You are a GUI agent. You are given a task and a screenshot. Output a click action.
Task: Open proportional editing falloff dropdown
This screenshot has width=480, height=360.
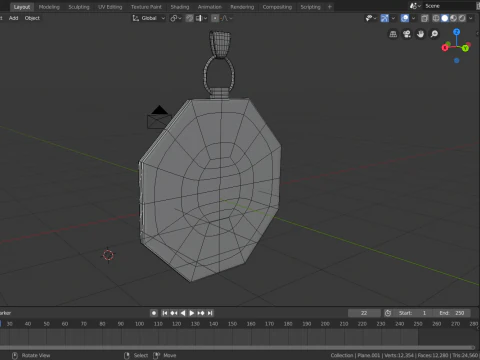point(227,18)
